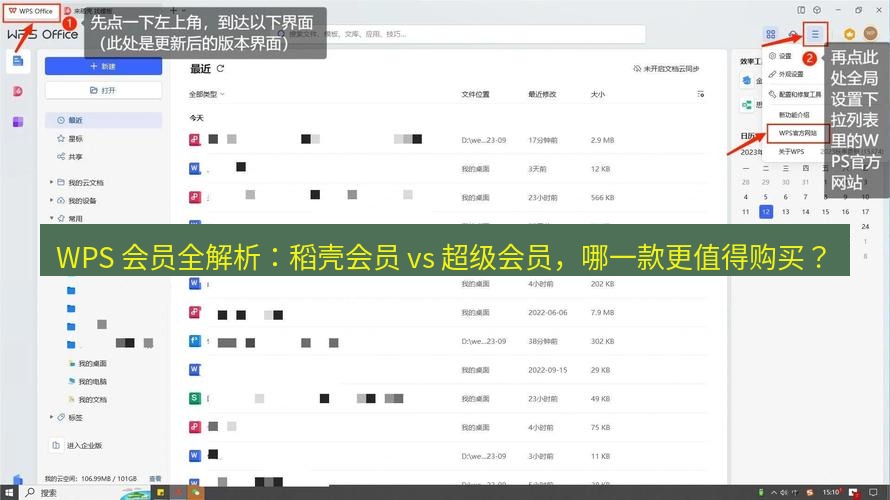The width and height of the screenshot is (890, 500).
Task: Click the taskbar clock showing 15:10
Action: pyautogui.click(x=832, y=492)
